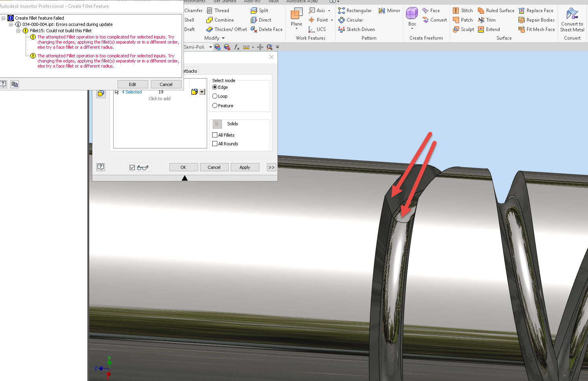Toggle the fillet preview checkbox
The width and height of the screenshot is (588, 381).
coord(132,167)
